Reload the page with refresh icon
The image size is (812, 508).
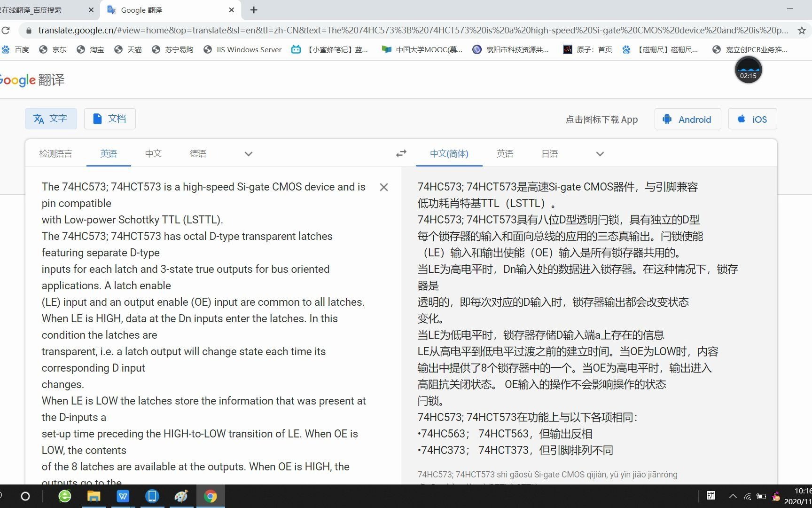6,30
